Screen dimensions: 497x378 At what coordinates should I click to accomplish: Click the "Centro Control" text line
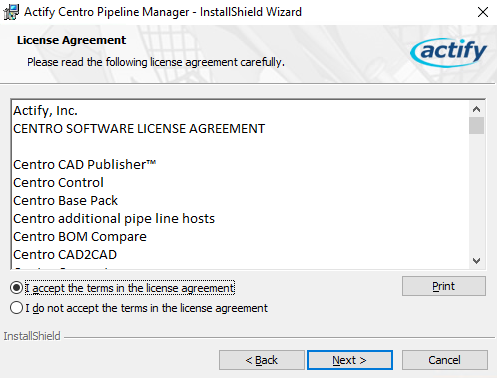pyautogui.click(x=58, y=183)
